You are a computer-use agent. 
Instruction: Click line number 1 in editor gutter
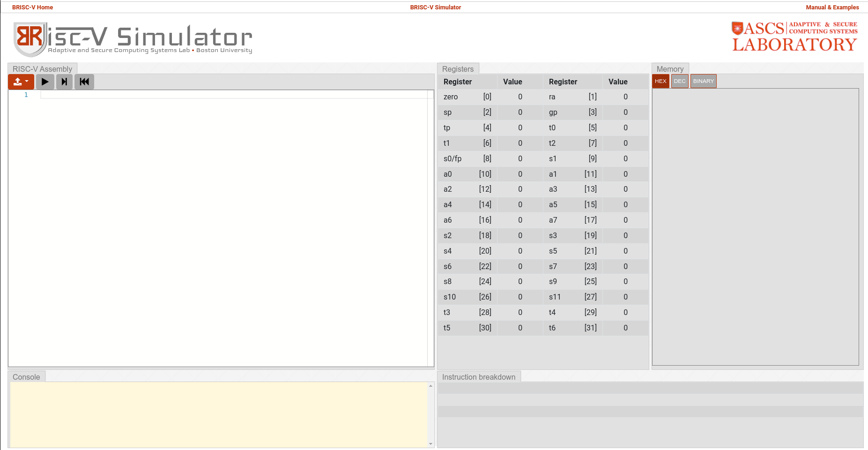(x=26, y=95)
